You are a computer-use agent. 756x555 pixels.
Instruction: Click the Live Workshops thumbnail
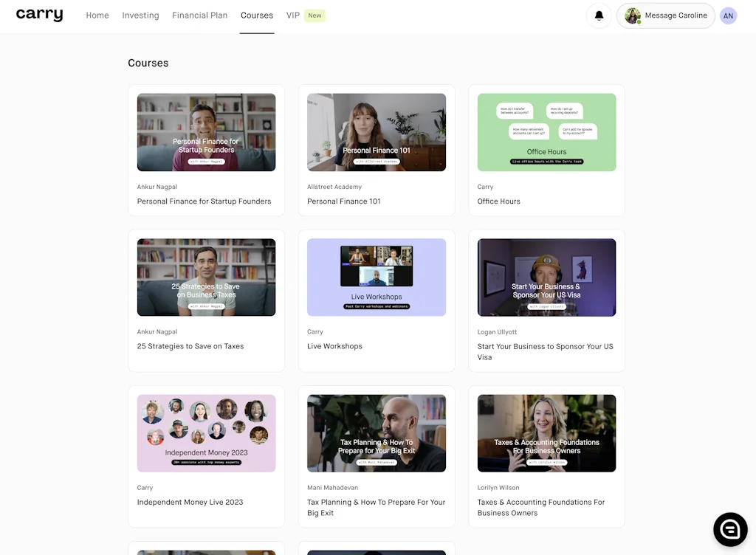tap(377, 277)
